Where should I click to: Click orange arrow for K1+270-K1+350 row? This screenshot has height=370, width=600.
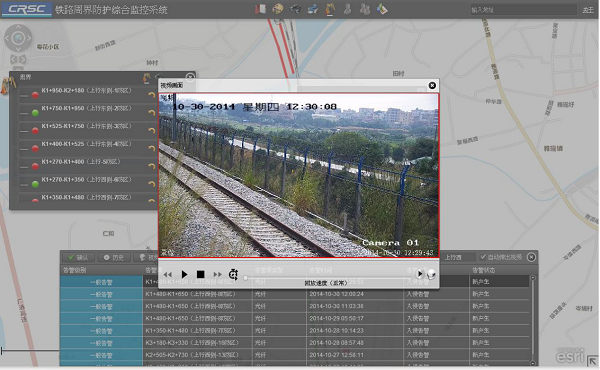click(152, 184)
